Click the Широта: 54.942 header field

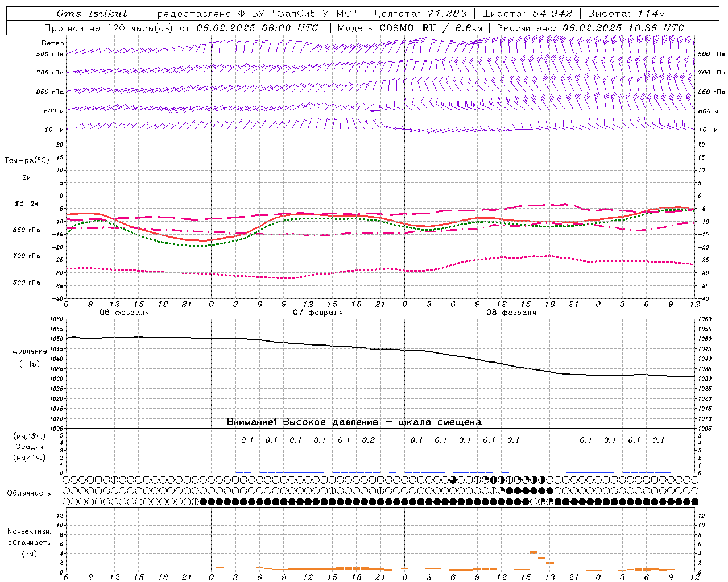tap(528, 14)
